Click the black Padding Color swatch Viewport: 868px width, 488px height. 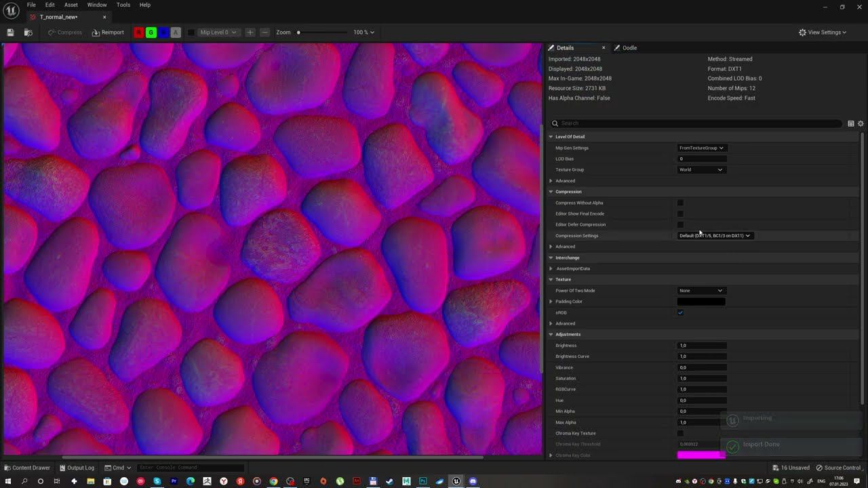tap(701, 302)
